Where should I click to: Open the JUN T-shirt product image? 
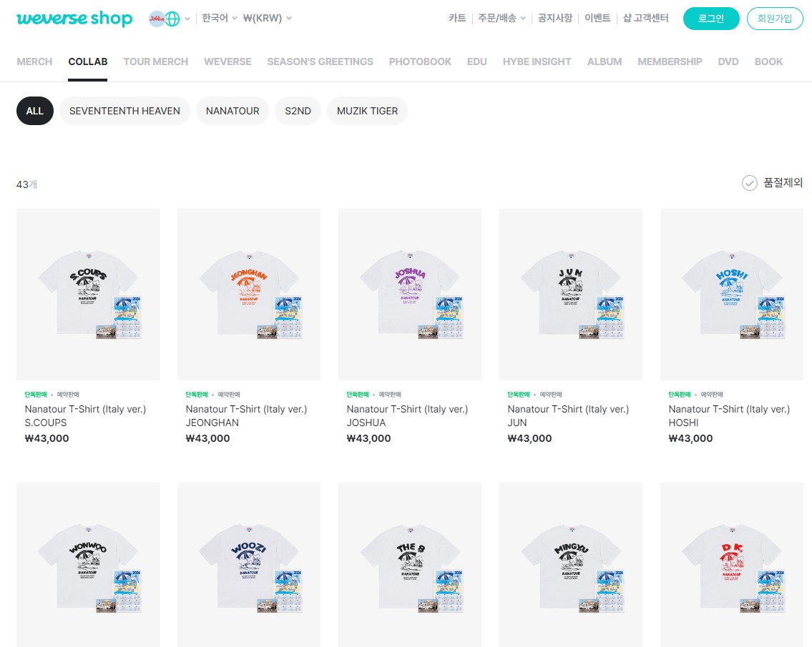point(571,295)
